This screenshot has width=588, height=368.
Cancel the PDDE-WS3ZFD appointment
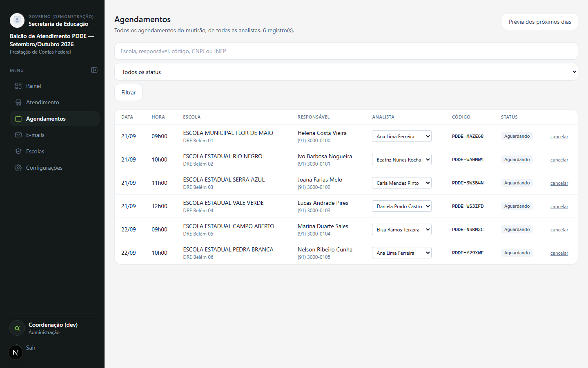point(559,206)
